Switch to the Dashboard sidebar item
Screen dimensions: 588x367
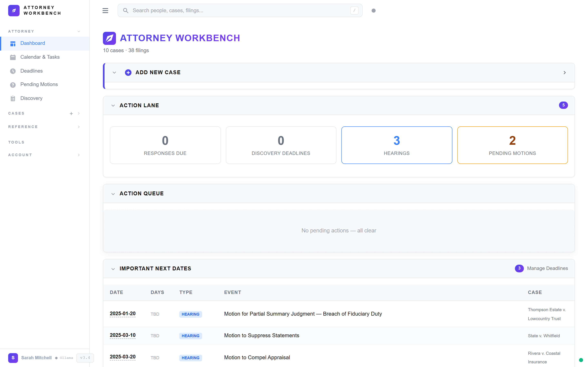pos(32,43)
